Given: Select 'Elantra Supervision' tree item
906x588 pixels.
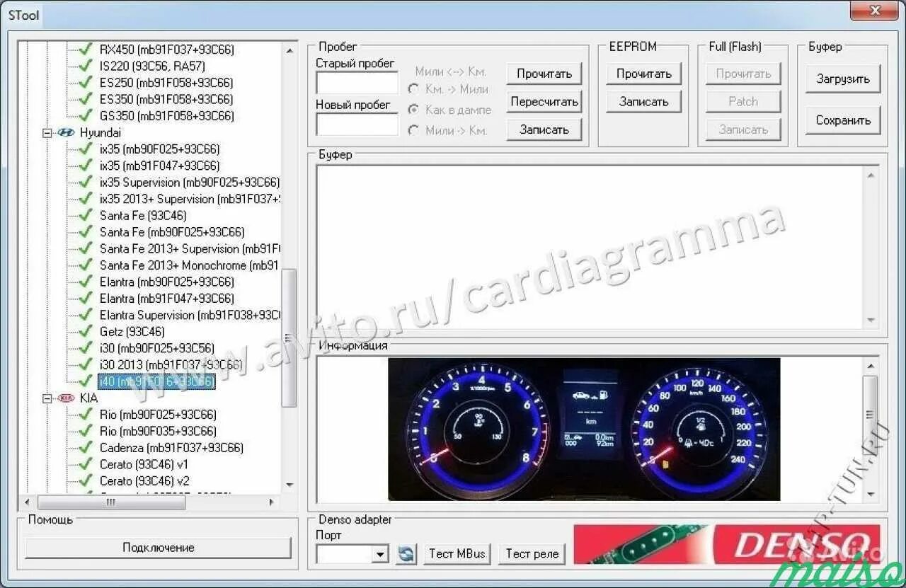Looking at the screenshot, I should pos(190,315).
